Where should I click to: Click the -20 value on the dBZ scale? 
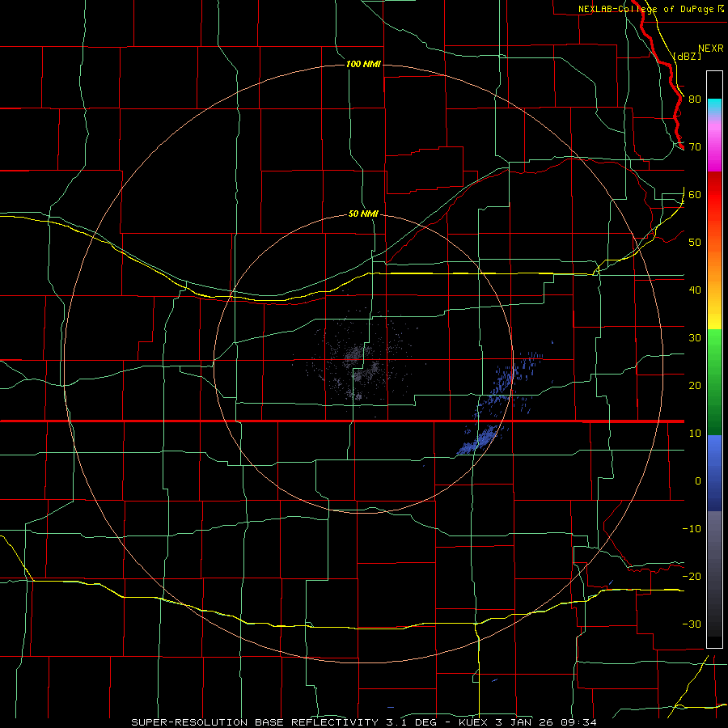click(x=692, y=577)
